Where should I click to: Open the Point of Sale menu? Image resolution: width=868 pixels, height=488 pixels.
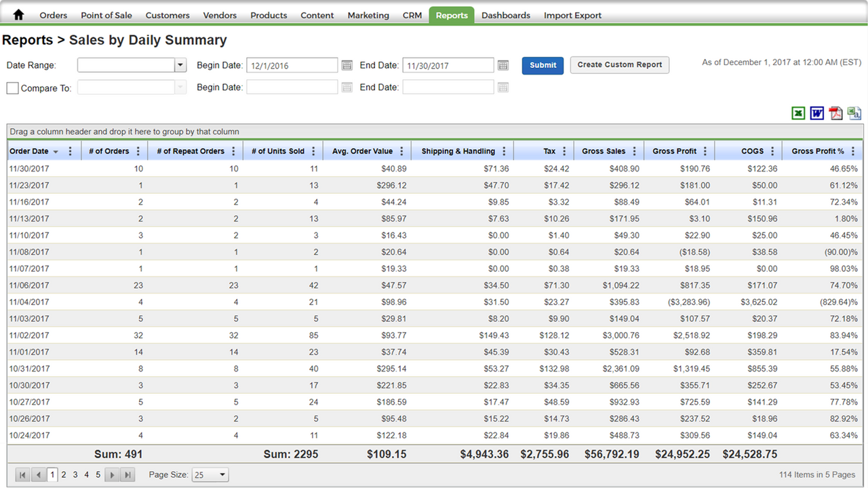coord(106,15)
